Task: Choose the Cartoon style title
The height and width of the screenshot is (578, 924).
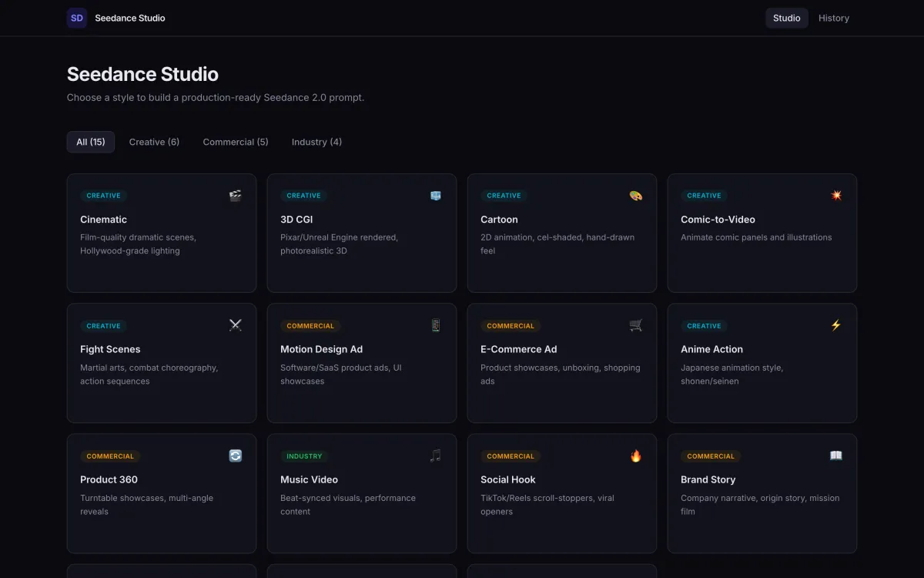Action: pos(499,220)
